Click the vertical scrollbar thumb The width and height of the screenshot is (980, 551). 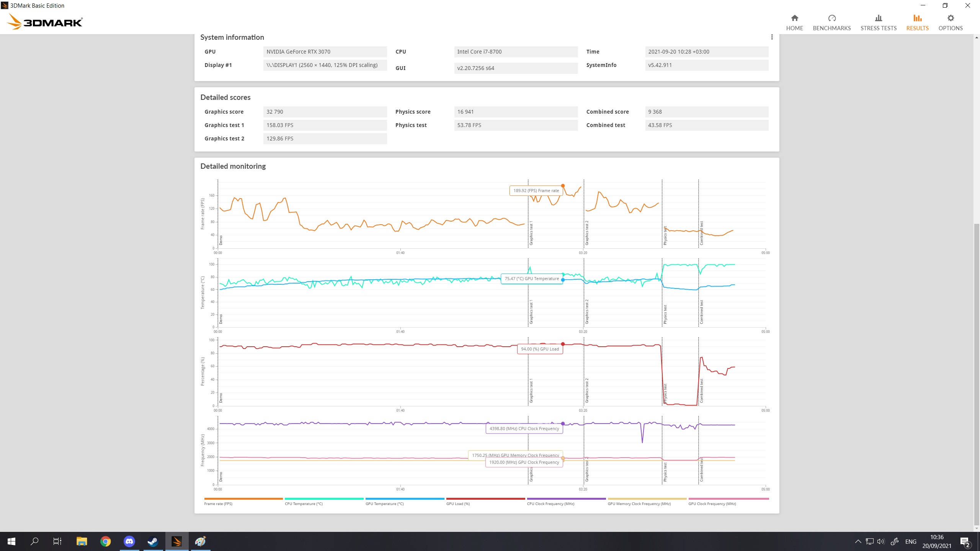(x=977, y=375)
